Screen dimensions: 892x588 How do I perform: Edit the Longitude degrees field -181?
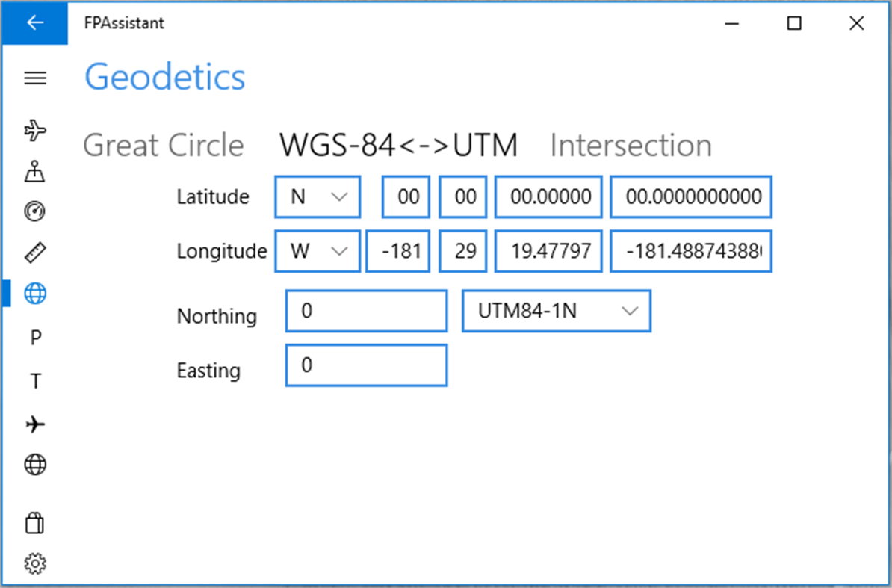(397, 251)
